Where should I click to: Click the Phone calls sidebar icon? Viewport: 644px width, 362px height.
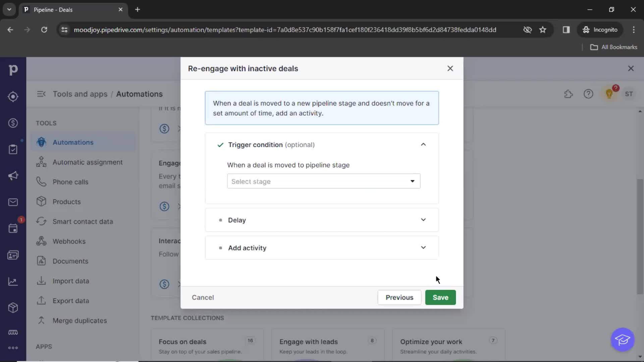click(41, 182)
